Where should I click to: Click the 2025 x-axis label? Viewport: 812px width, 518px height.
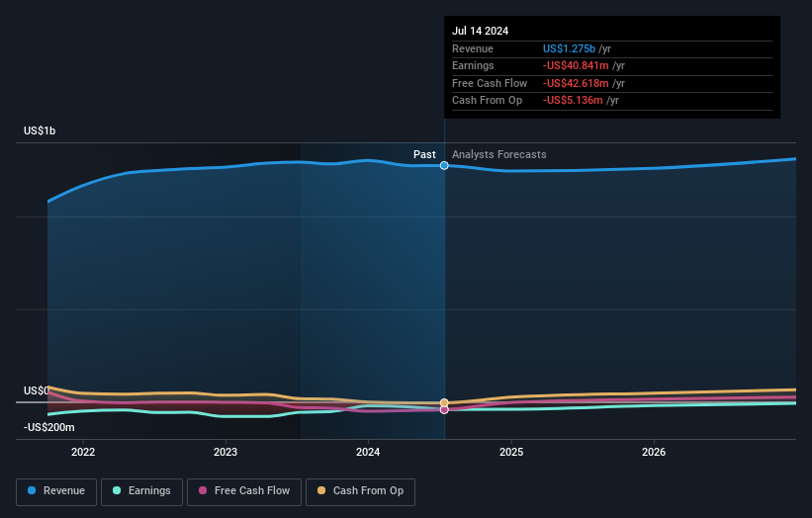511,453
